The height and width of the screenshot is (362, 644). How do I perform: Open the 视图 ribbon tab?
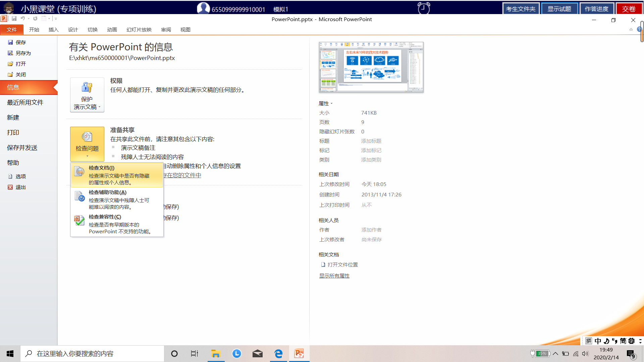pyautogui.click(x=185, y=29)
